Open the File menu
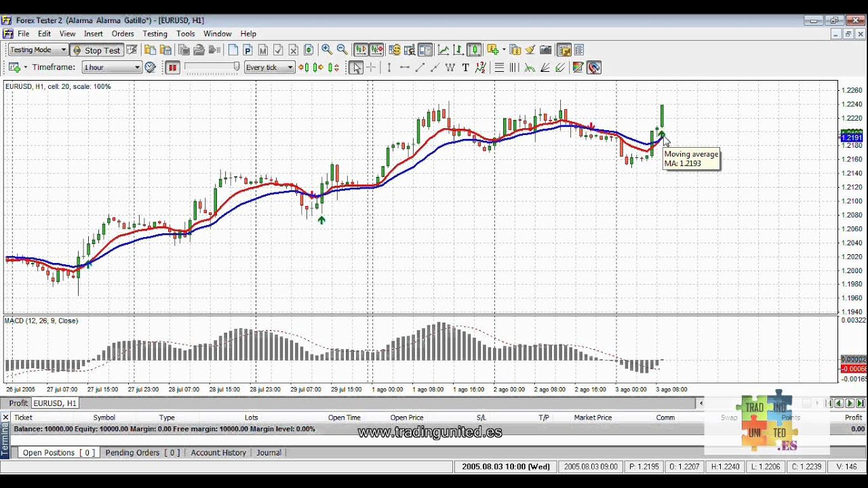868x488 pixels. (24, 33)
